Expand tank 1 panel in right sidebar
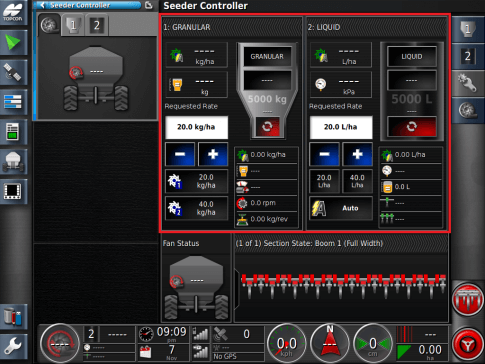485x364 pixels. point(468,29)
